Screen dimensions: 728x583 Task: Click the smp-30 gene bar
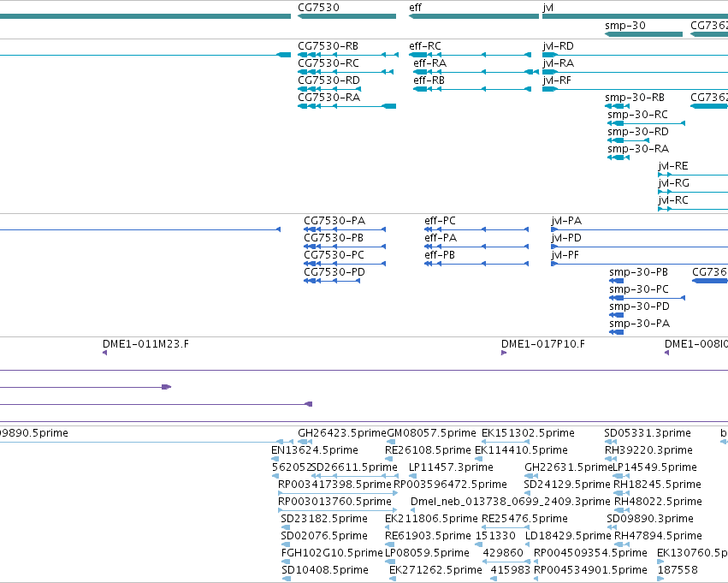pos(643,34)
